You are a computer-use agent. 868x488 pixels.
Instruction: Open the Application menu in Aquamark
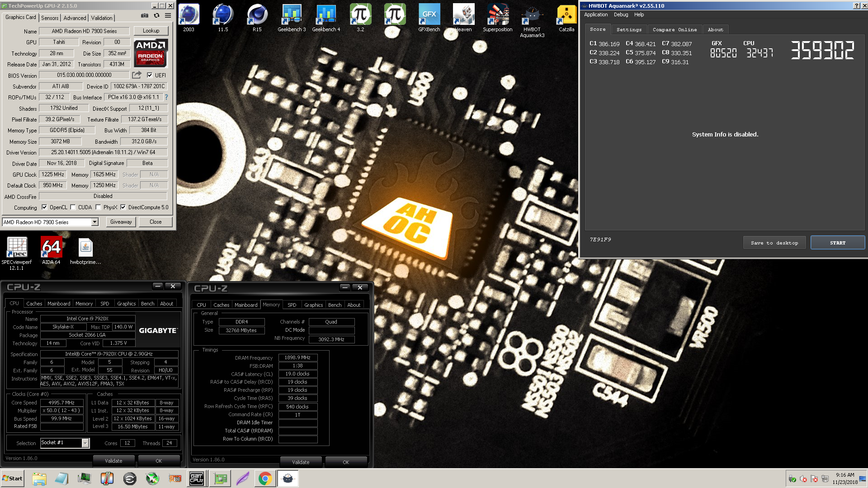click(596, 14)
